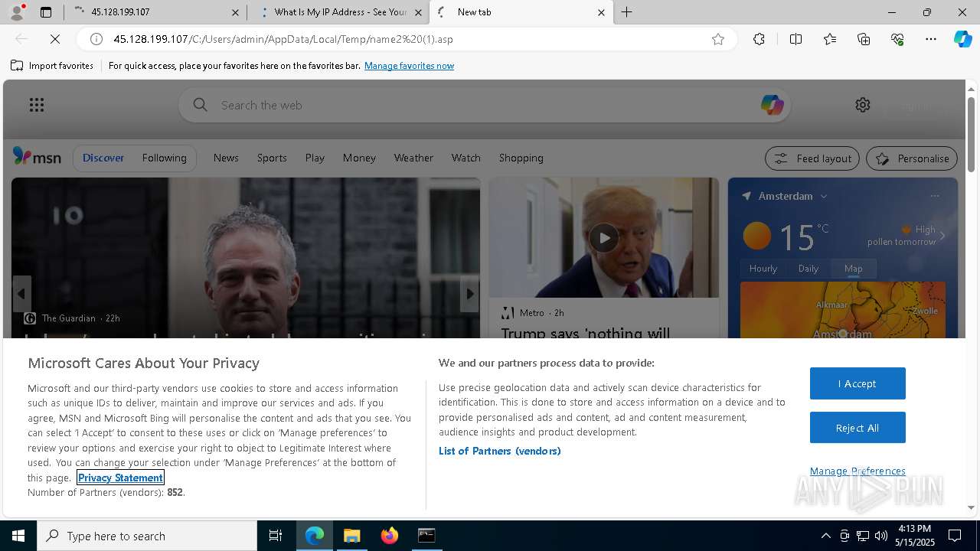Show Daily weather forecast

point(808,269)
